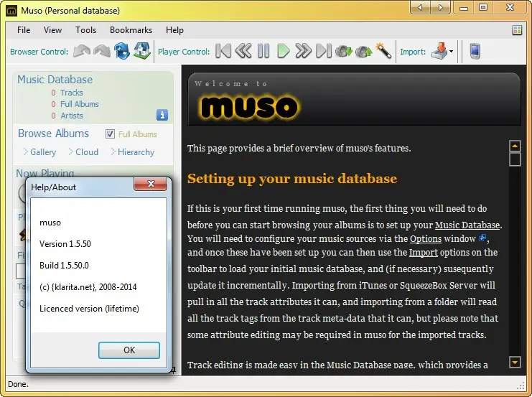Click the 'Build 1.5.50.0' text in dialog
Viewport: 532px width, 397px height.
pyautogui.click(x=64, y=266)
